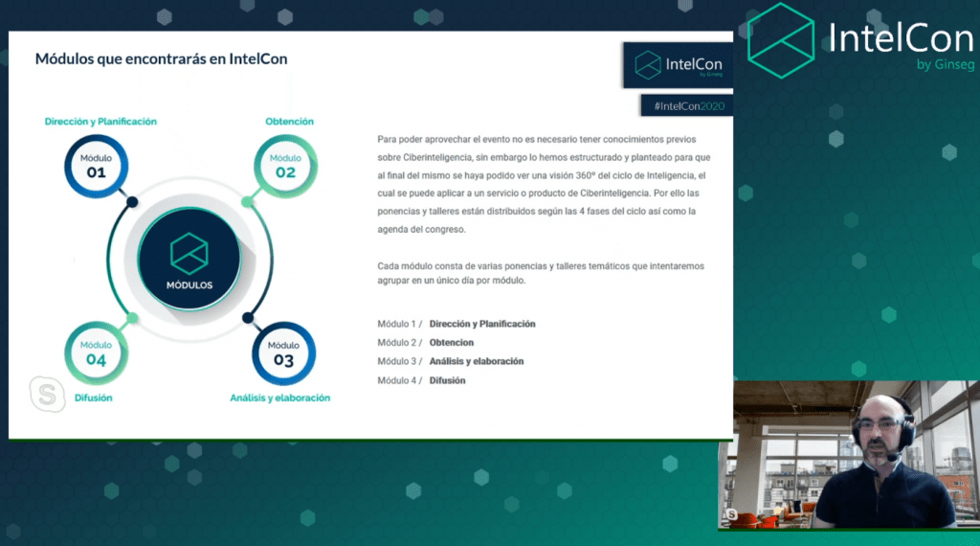Screen dimensions: 980x546
Task: Click the Módulo 01 circle
Action: (97, 167)
